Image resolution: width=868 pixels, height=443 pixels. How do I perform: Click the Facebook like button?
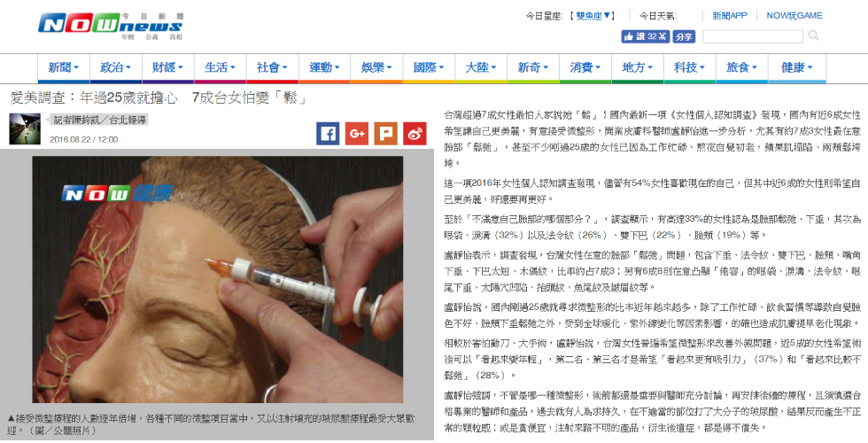point(646,36)
